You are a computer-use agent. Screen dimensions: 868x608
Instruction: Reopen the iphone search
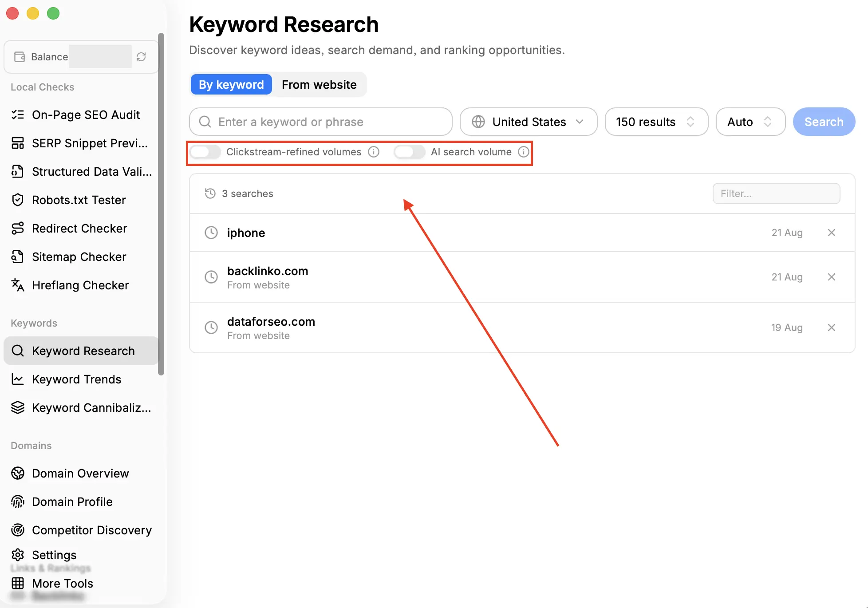click(x=522, y=233)
